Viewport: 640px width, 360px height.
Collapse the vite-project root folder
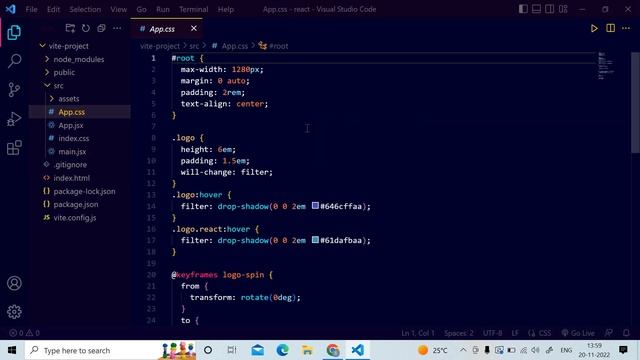point(68,46)
